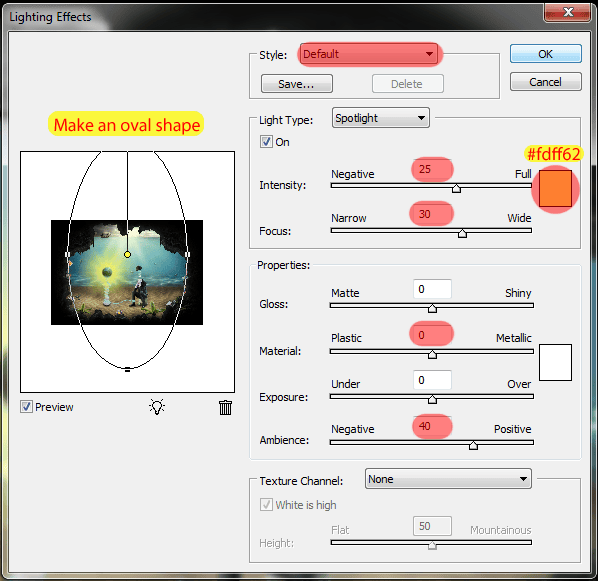Toggle the Preview checkbox

point(26,407)
